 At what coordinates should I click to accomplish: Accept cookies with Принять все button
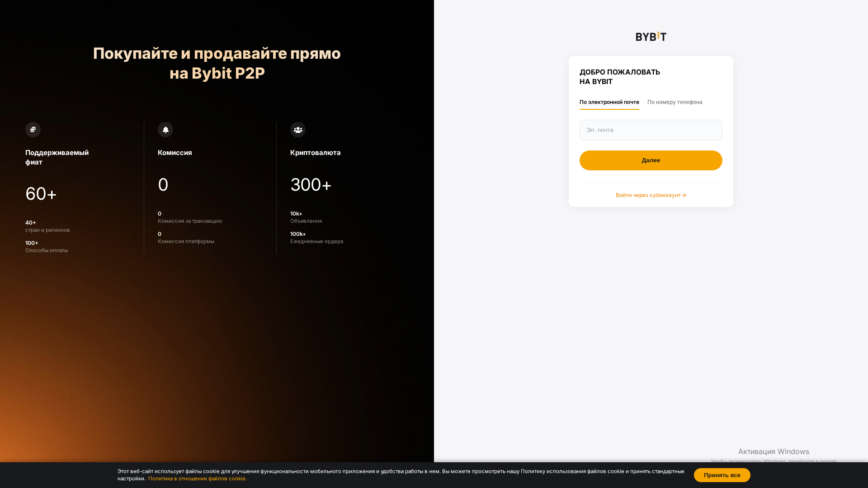(x=722, y=475)
